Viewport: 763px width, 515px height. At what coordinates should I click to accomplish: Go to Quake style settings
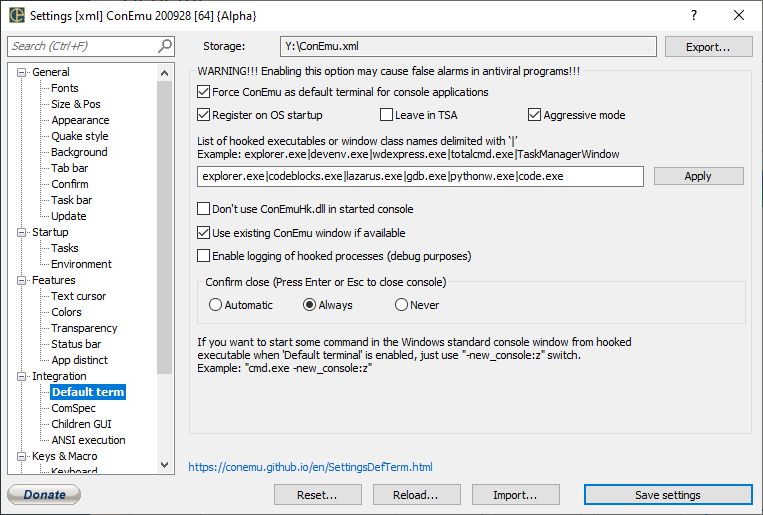80,136
